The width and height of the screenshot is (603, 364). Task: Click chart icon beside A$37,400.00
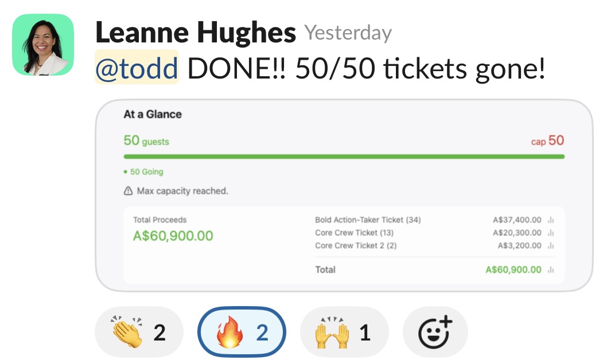click(551, 220)
